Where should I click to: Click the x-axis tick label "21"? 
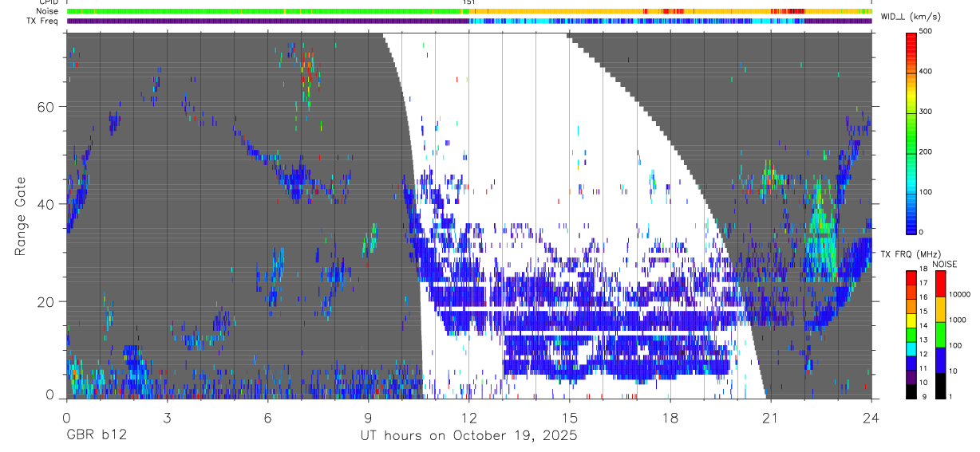(770, 417)
